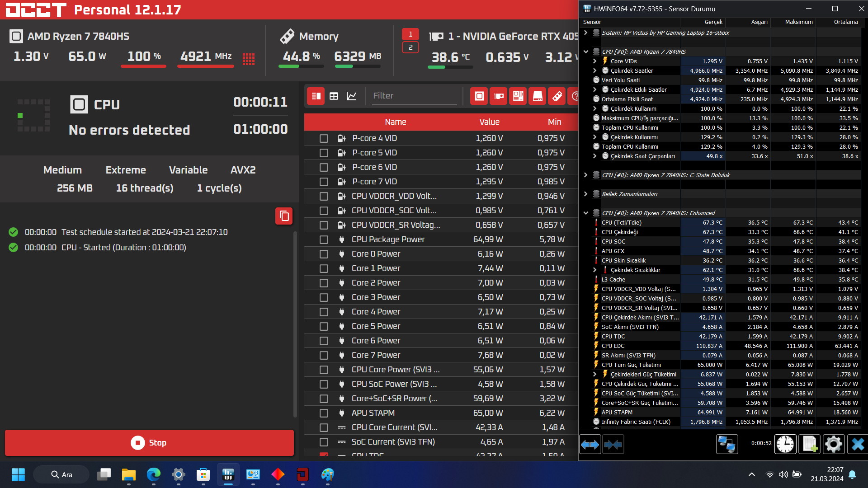The width and height of the screenshot is (868, 488).
Task: Copy the OCCT test log
Action: click(x=284, y=216)
